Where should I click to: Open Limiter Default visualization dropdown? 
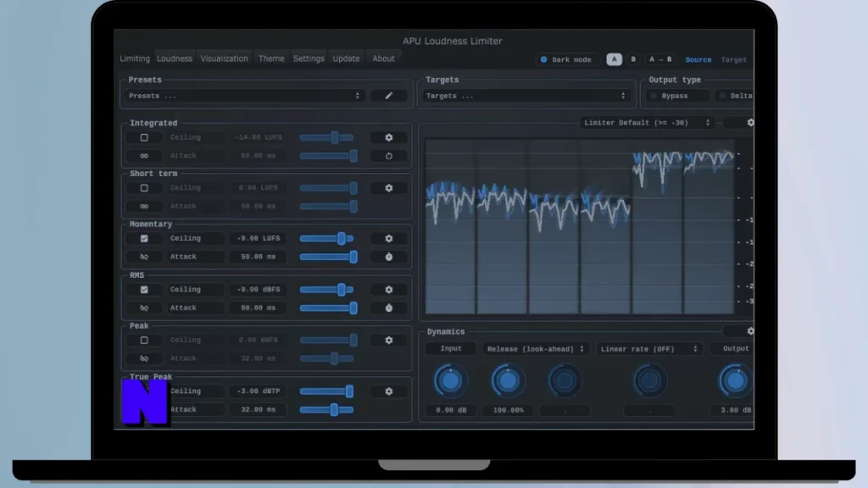647,123
